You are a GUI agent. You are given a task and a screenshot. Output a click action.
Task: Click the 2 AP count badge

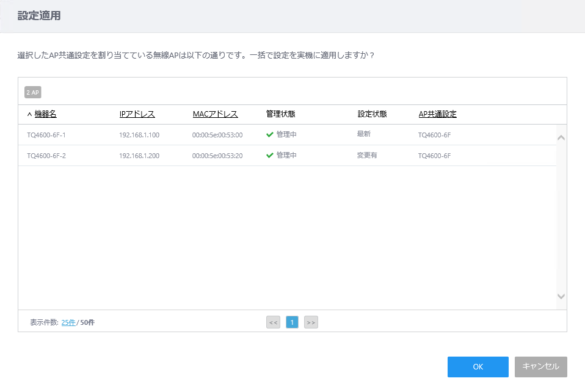point(33,92)
